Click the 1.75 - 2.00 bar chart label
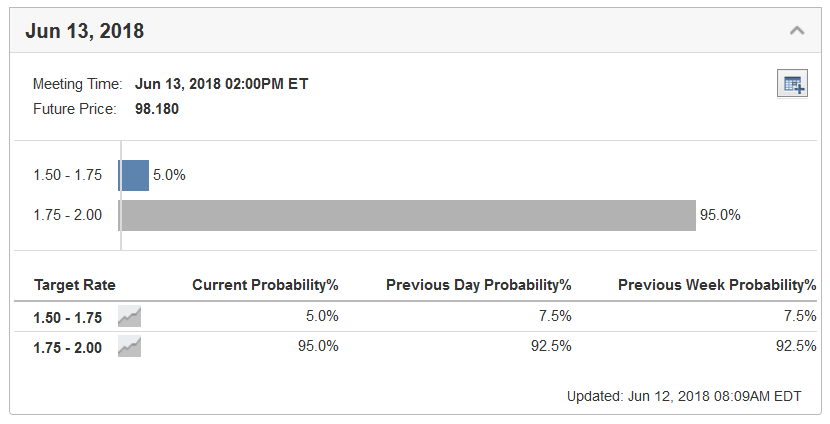Screen dimensions: 830x424 point(68,215)
